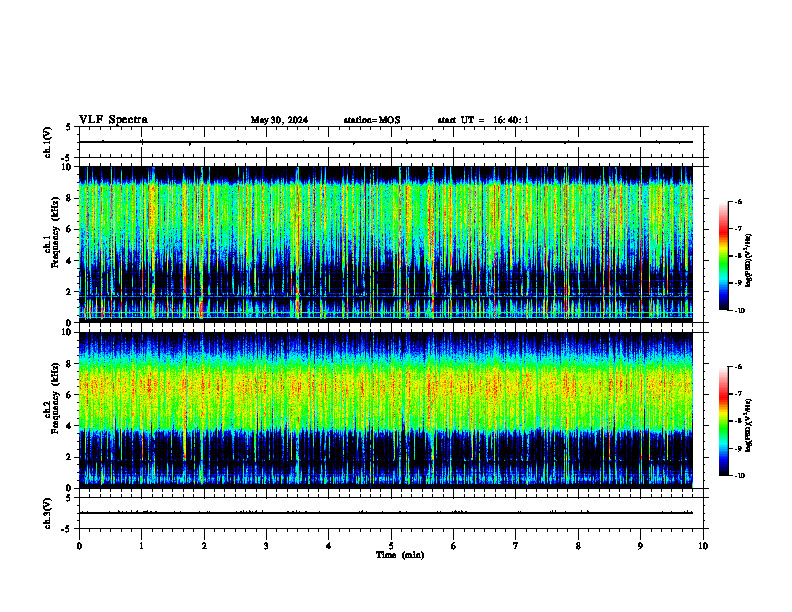Click the time axis tick label "0"
The image size is (792, 612).
point(79,546)
